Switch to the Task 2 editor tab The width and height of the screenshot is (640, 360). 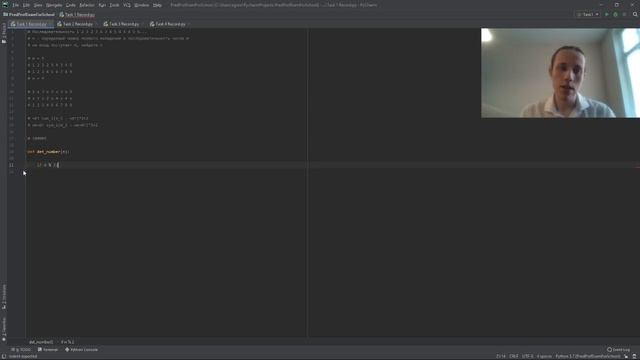[x=77, y=24]
